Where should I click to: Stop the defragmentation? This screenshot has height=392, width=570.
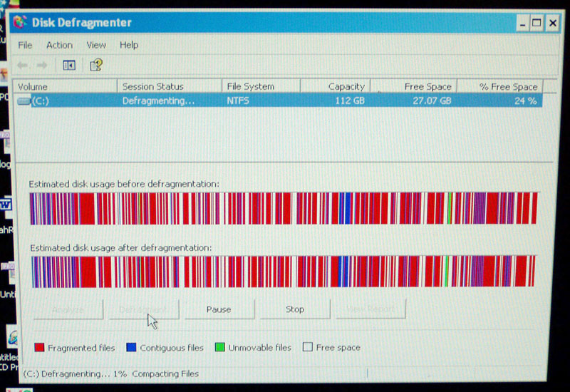295,309
